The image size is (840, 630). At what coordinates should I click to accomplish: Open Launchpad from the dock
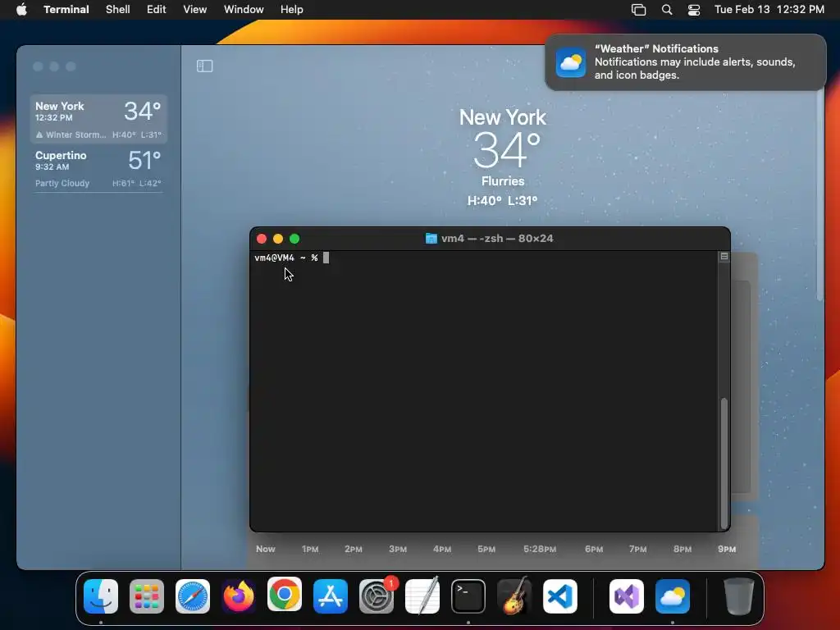point(147,596)
